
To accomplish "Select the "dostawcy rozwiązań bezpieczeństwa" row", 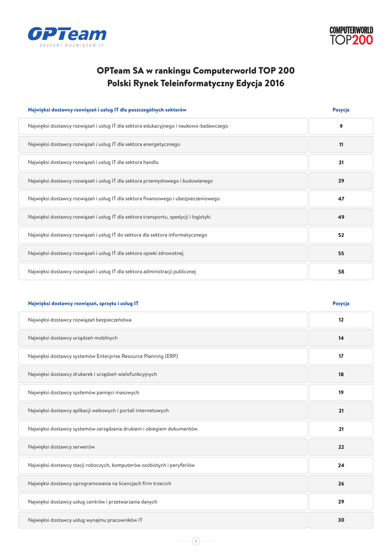I will tap(79, 320).
